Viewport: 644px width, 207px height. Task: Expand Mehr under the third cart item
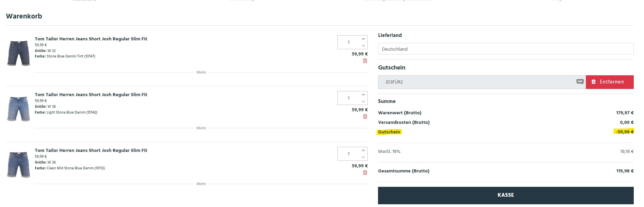pos(201,184)
